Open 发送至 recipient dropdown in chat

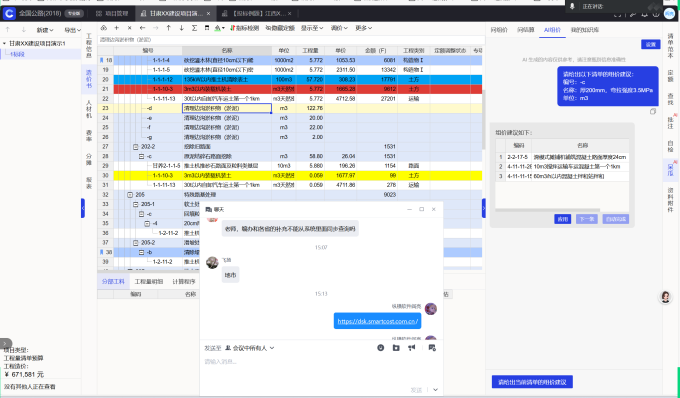249,348
